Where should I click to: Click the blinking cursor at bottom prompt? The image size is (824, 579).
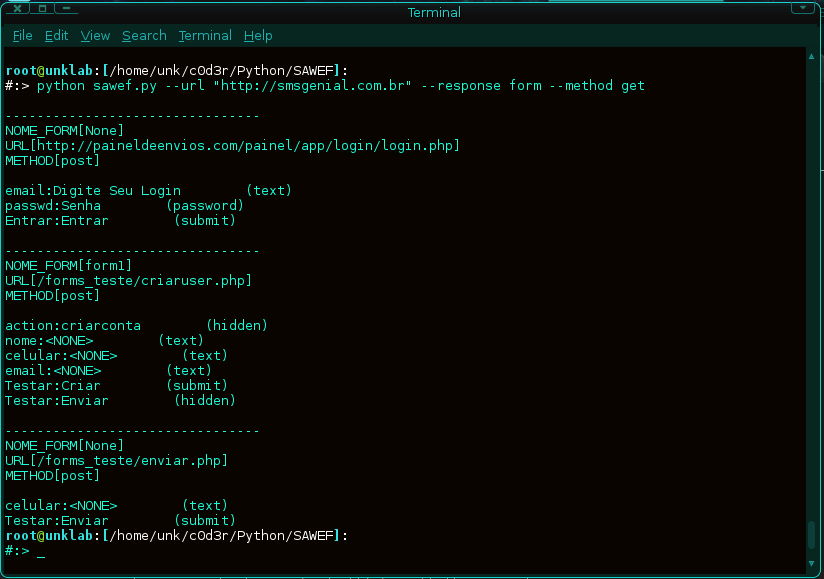pos(41,552)
